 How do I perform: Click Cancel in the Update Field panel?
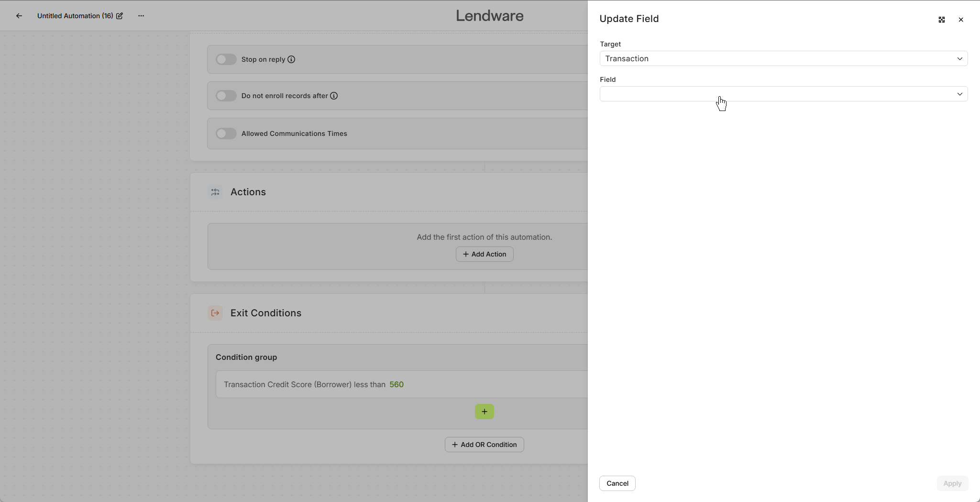coord(617,483)
